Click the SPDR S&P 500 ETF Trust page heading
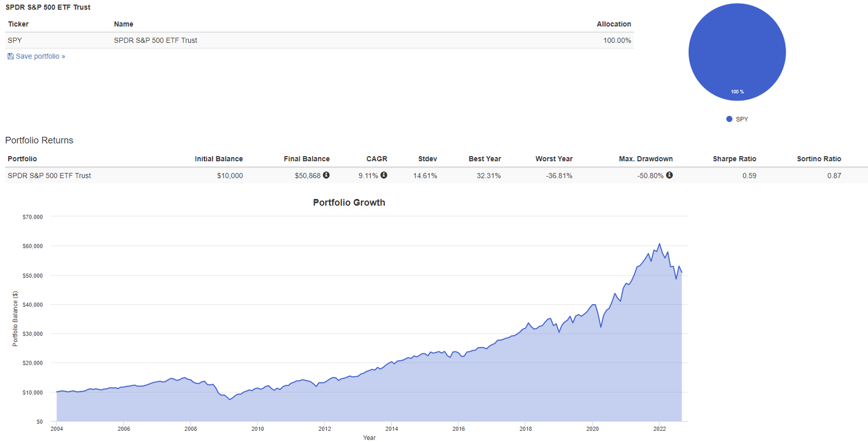 point(48,7)
